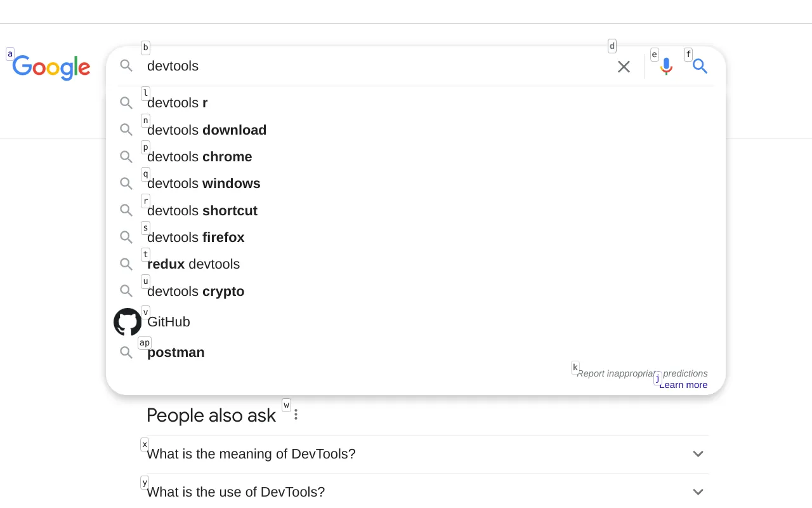This screenshot has height=508, width=812.
Task: Choose "devtools shortcut" suggestion
Action: (x=202, y=211)
